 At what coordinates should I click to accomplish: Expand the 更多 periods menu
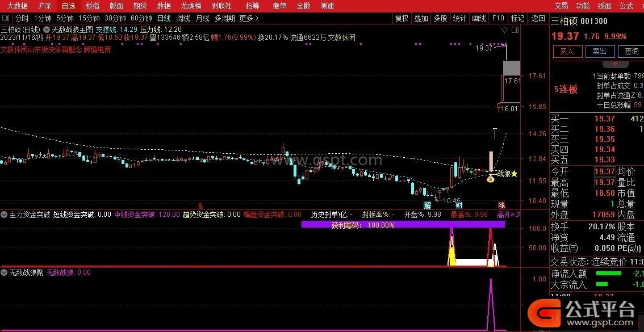(249, 18)
